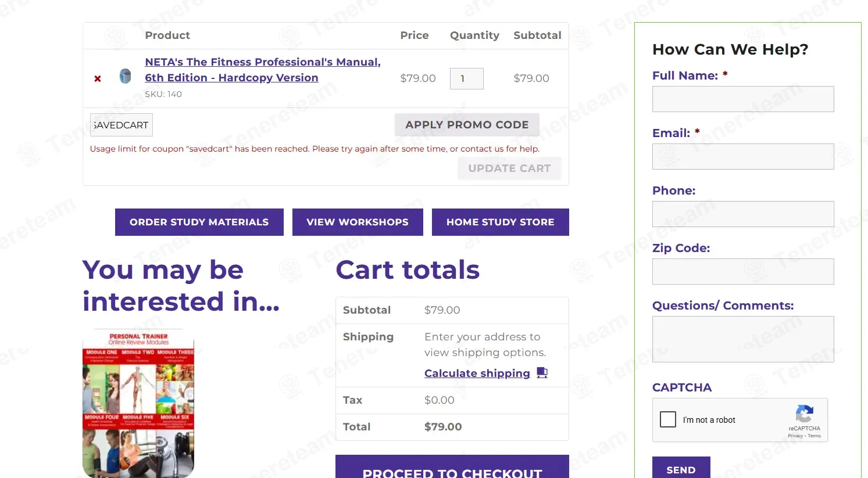
Task: Click the Update Cart button
Action: click(x=509, y=168)
